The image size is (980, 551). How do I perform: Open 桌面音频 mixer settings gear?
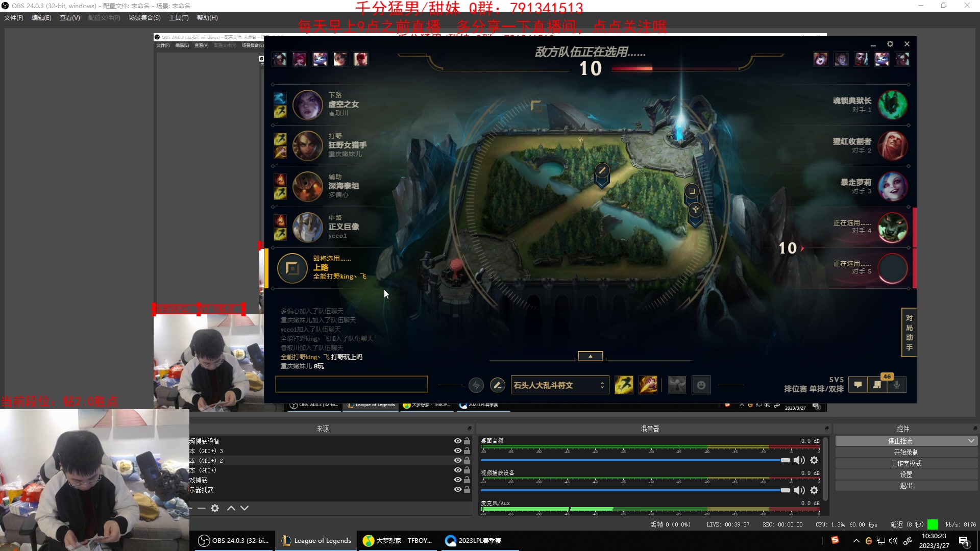(x=814, y=460)
